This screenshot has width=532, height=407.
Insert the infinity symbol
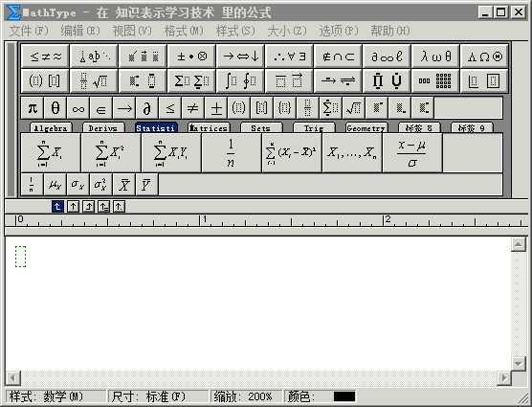78,108
